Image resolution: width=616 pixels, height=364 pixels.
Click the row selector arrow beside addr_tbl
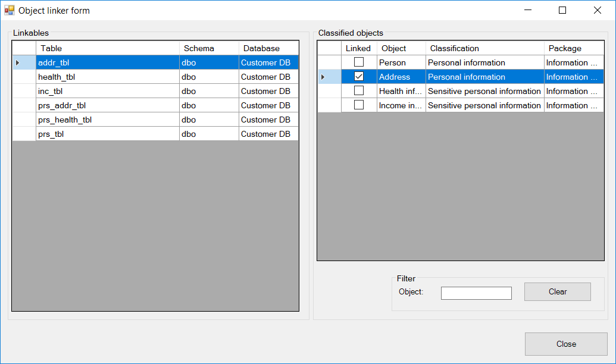[x=24, y=62]
